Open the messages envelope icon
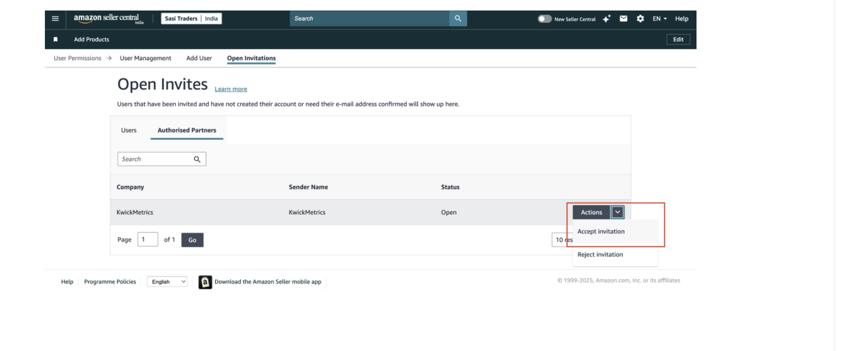Image resolution: width=868 pixels, height=351 pixels. coord(623,19)
